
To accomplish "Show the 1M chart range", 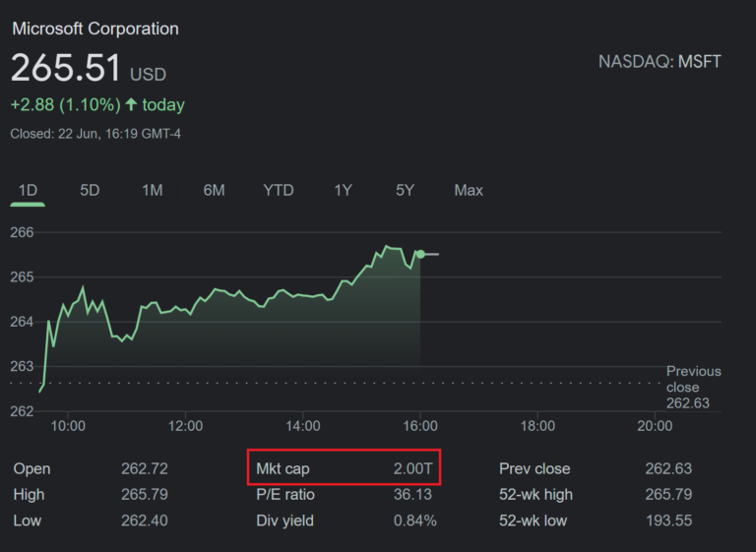I will coord(152,190).
